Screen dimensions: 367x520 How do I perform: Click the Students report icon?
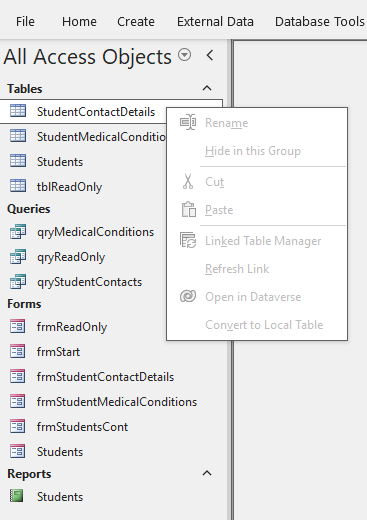pos(17,496)
